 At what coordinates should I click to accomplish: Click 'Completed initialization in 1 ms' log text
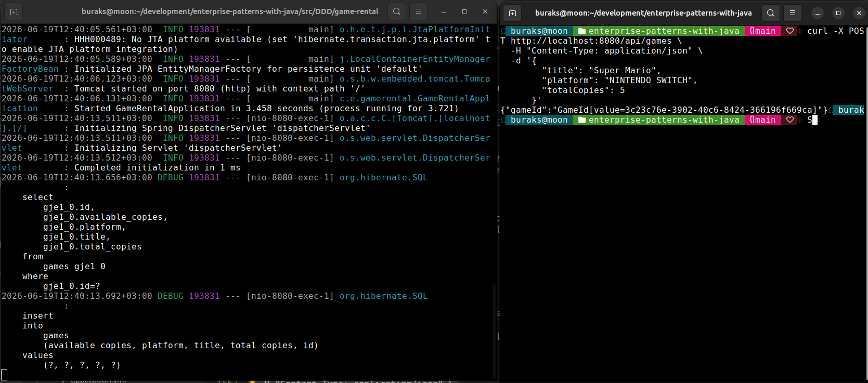pos(157,168)
